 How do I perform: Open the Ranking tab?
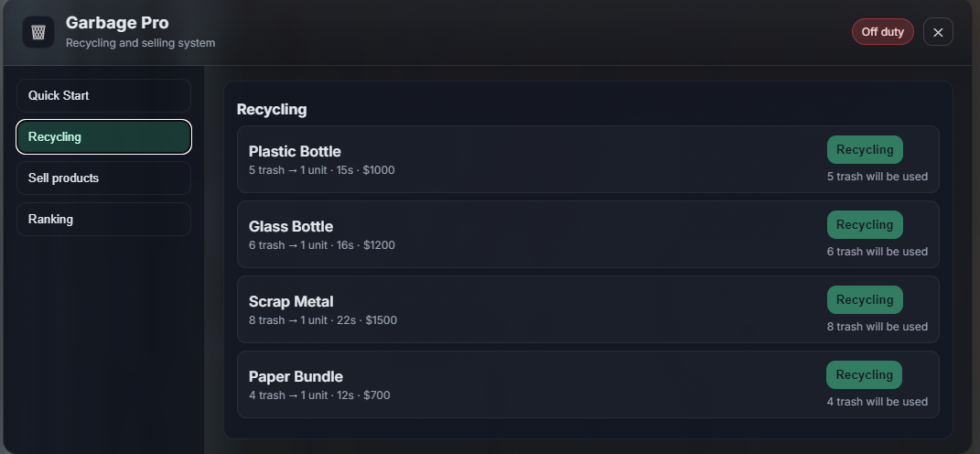tap(103, 220)
